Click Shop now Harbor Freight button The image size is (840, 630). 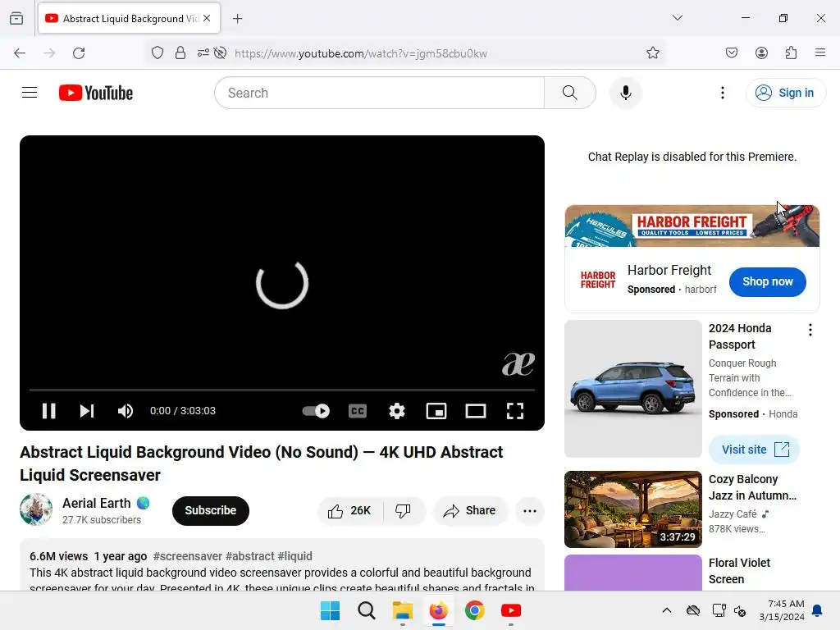point(767,282)
